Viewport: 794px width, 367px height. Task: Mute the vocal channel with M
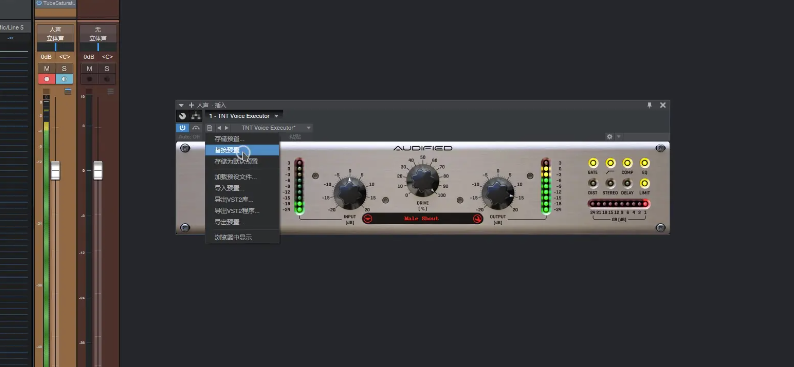[x=47, y=68]
